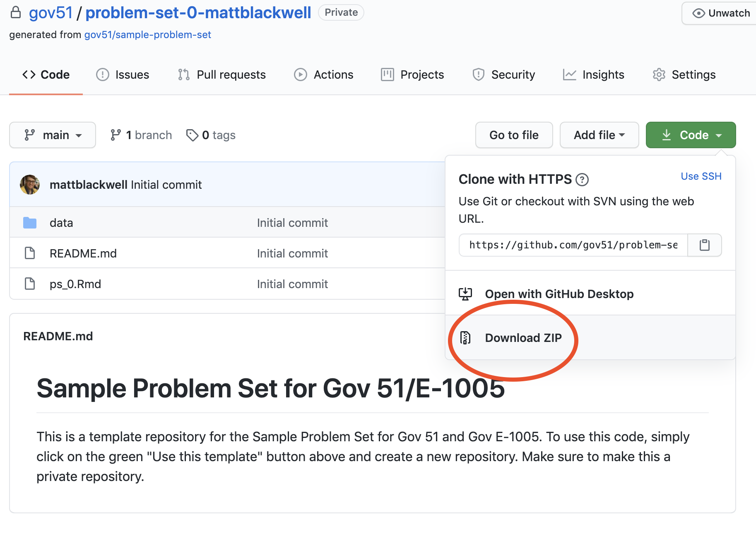
Task: Copy clone URL with clipboard icon
Action: tap(704, 245)
